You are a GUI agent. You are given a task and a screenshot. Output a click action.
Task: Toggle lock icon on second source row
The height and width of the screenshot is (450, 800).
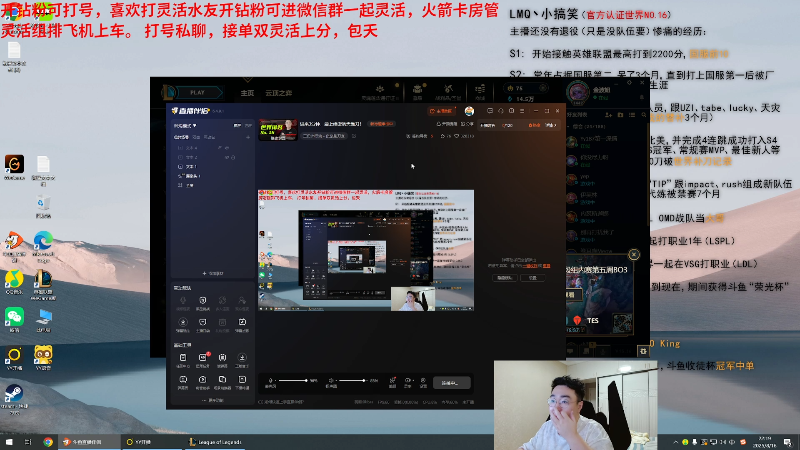[233, 157]
